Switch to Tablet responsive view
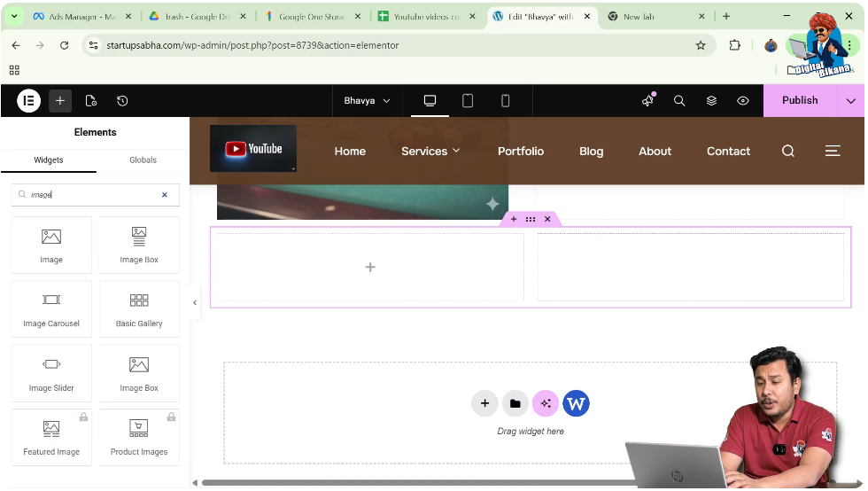This screenshot has width=868, height=491. point(468,101)
